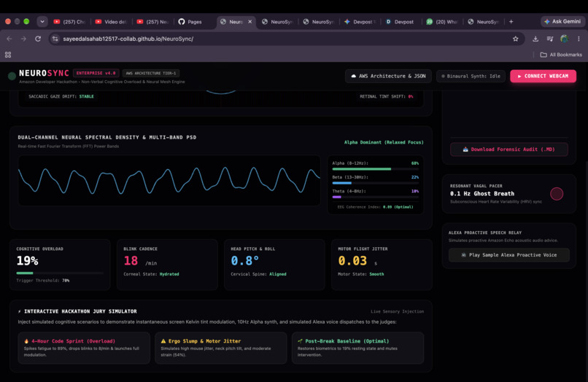Click the sprout icon on Post-Break Baseline card
This screenshot has width=588, height=382.
[x=300, y=341]
